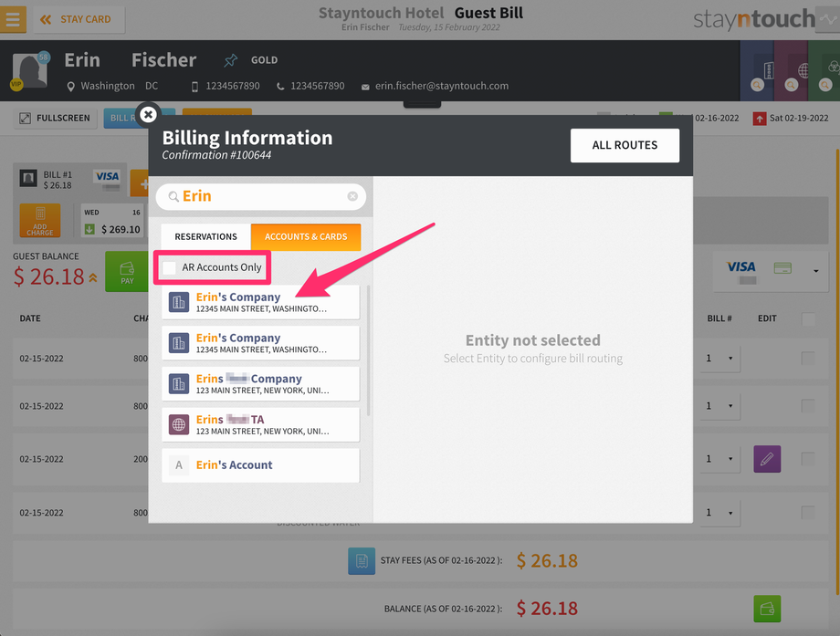Screen dimensions: 840x636
Task: Select Erins Company at 123 Main Street
Action: point(261,384)
